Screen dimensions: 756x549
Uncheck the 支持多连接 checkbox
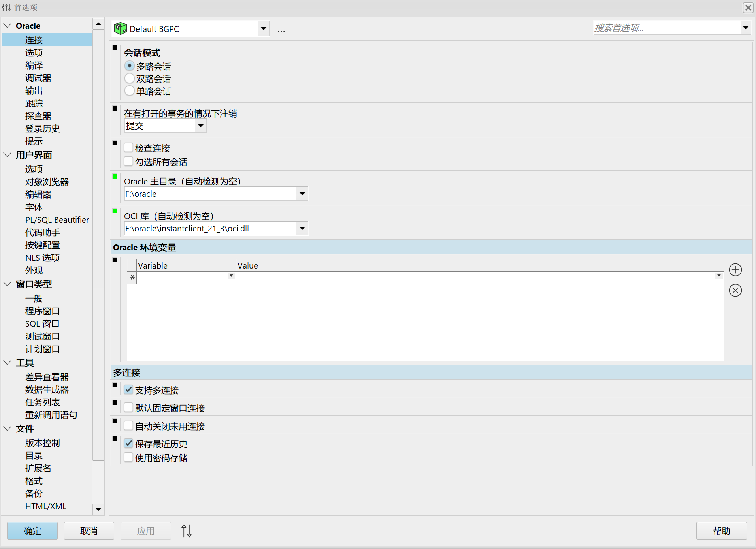[128, 390]
